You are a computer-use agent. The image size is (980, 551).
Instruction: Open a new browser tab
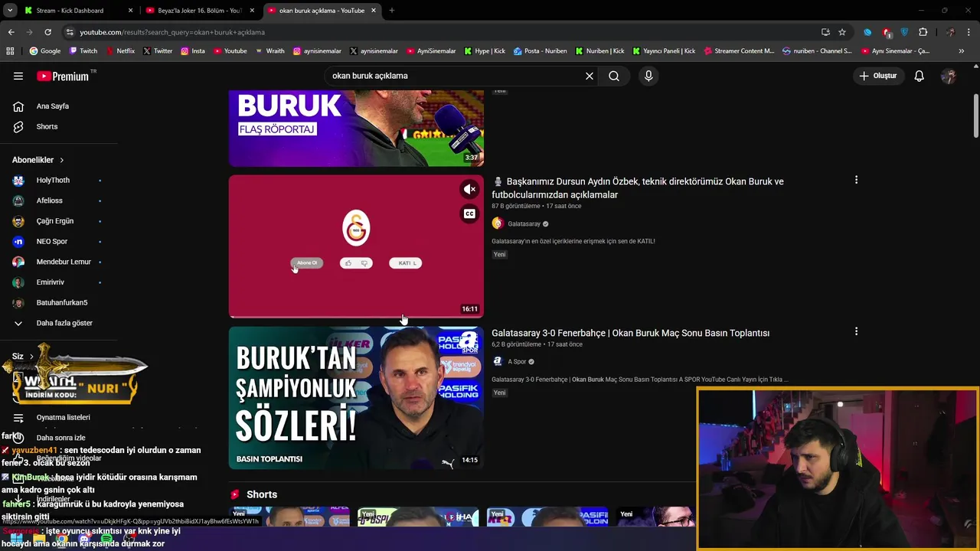(391, 11)
